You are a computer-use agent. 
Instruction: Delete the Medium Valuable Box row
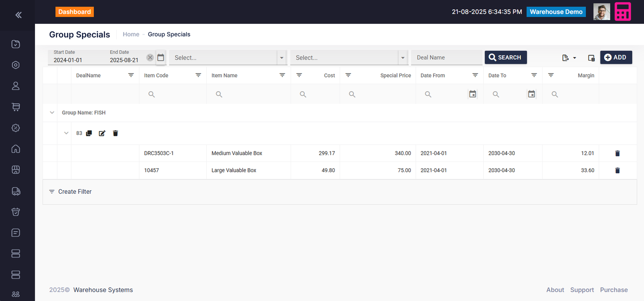[617, 154]
